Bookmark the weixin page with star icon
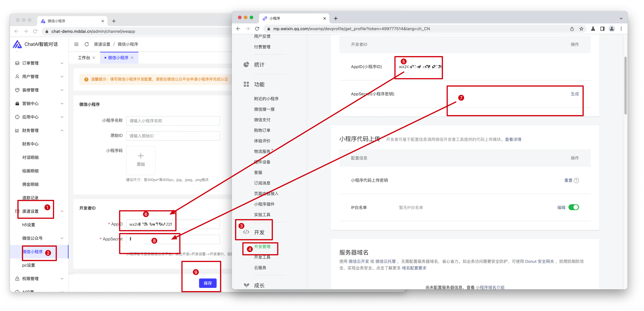The width and height of the screenshot is (644, 311). pos(581,29)
